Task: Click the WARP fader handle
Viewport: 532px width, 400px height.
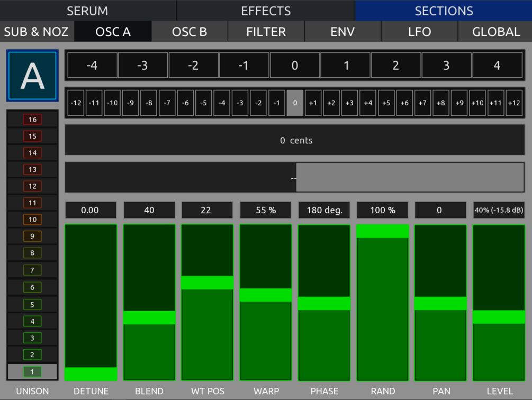Action: [266, 295]
